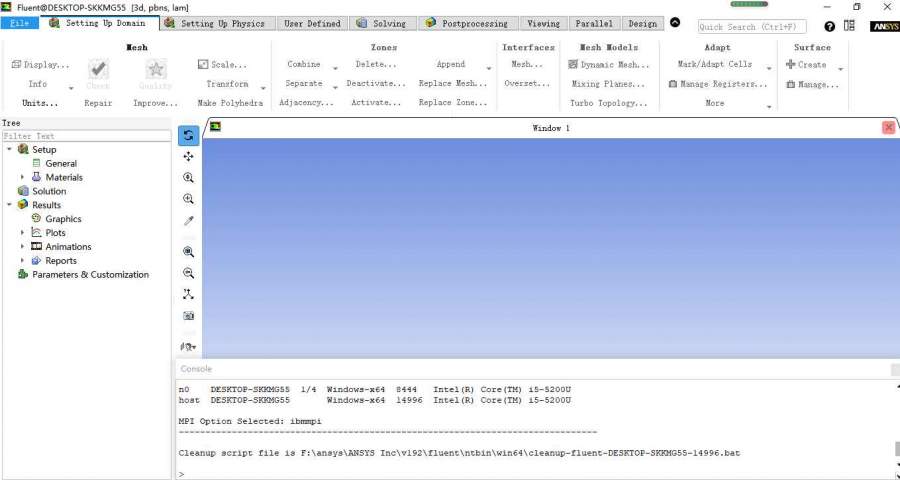The height and width of the screenshot is (480, 900).
Task: Click the Setup tree icon
Action: coord(23,149)
